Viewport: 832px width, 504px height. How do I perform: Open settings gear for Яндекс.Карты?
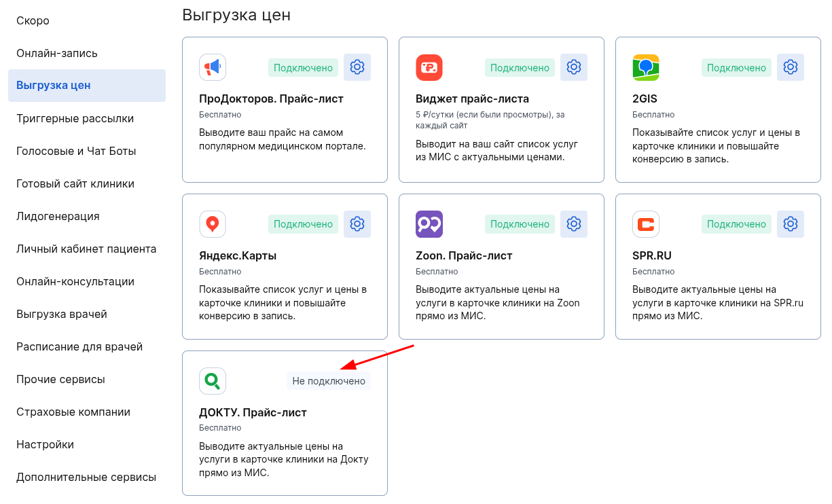pos(357,224)
